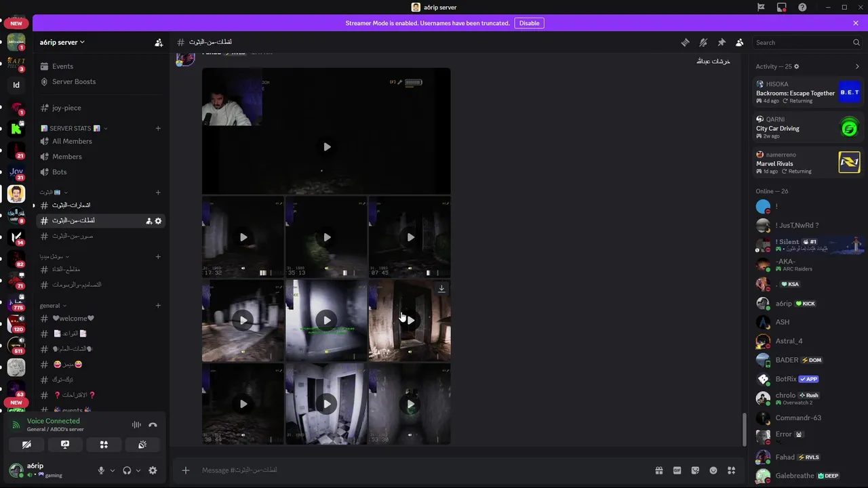Click invite people icon next to server name
The image size is (868, 488).
tap(159, 42)
